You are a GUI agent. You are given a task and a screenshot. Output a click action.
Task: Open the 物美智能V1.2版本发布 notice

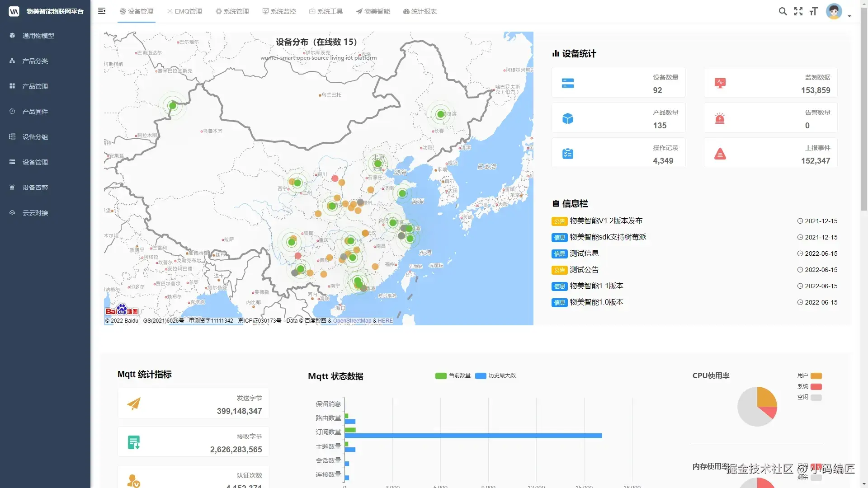(606, 221)
